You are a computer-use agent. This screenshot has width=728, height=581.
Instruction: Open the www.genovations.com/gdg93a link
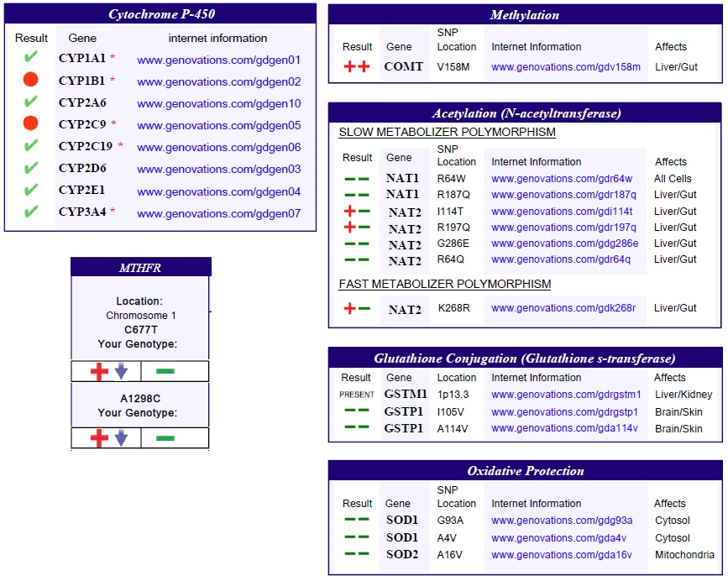(x=562, y=521)
